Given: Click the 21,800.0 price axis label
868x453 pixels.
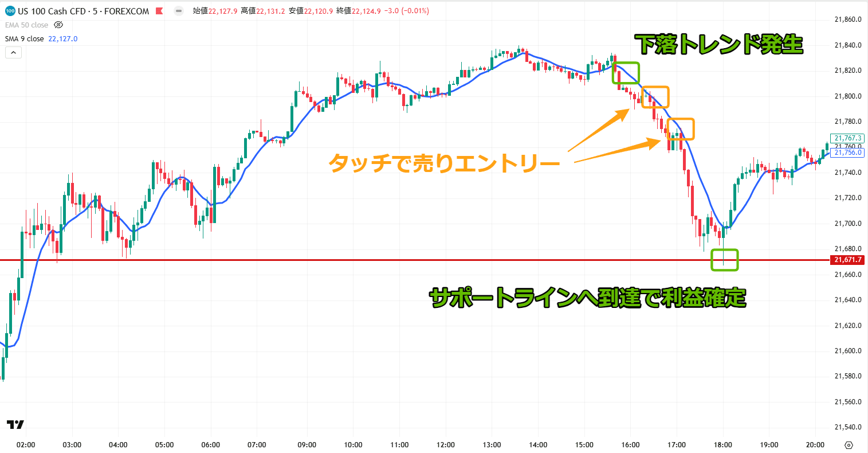Looking at the screenshot, I should pyautogui.click(x=848, y=96).
